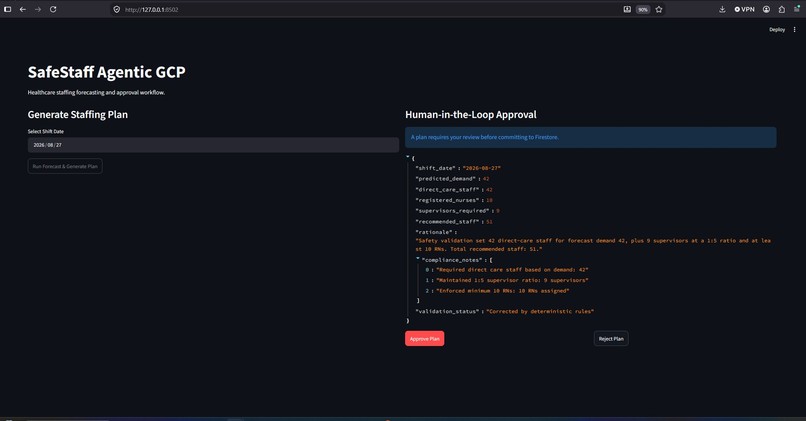The width and height of the screenshot is (806, 421).
Task: Reload the page with the refresh icon
Action: pos(53,9)
